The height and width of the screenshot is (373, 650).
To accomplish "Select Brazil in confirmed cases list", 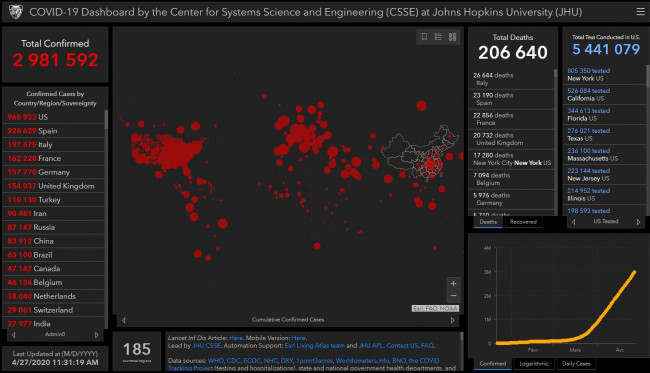I will [x=54, y=255].
